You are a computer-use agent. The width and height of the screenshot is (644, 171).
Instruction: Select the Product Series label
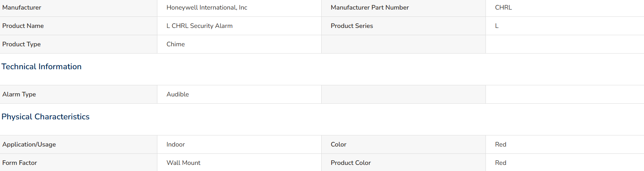tap(352, 26)
